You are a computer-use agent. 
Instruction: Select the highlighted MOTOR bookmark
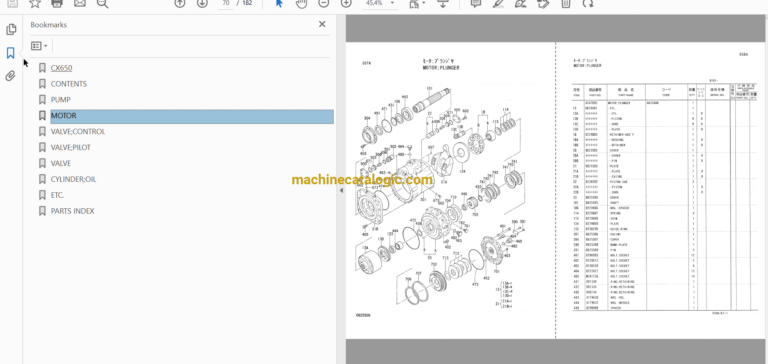[x=192, y=116]
